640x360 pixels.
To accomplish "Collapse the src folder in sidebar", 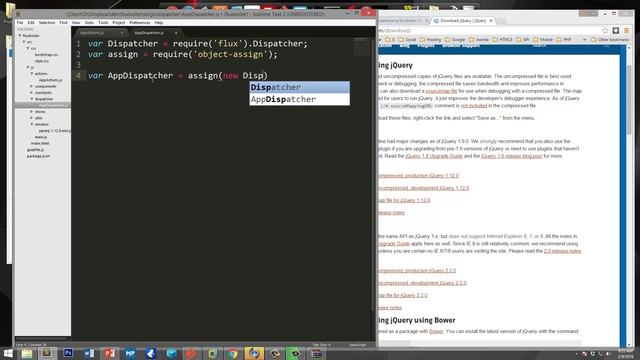I will click(x=24, y=42).
